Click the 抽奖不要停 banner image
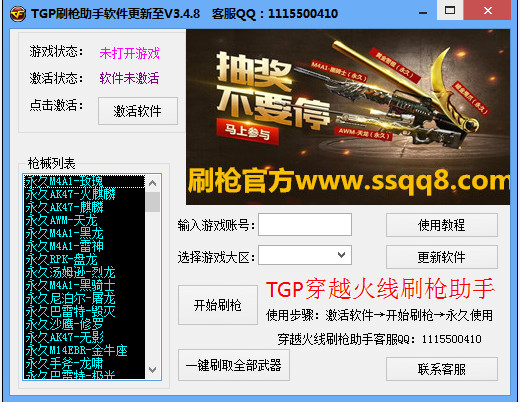520x402 pixels. (x=348, y=117)
